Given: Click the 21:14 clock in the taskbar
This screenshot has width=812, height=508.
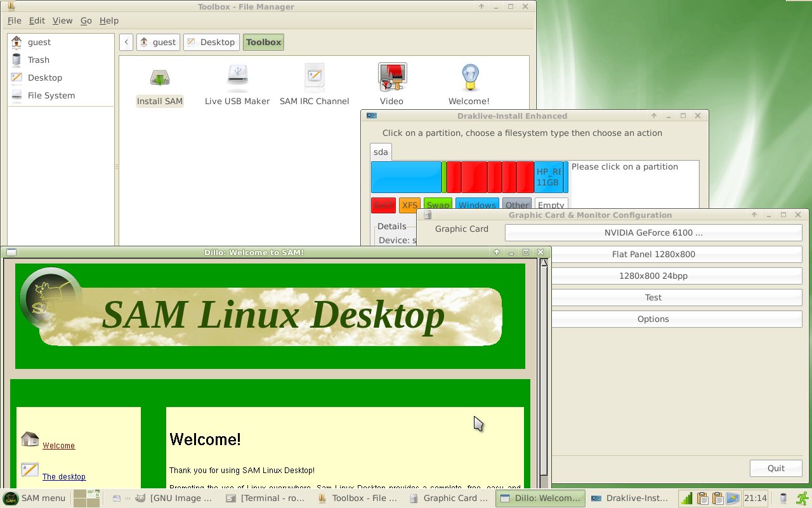Looking at the screenshot, I should (x=755, y=498).
